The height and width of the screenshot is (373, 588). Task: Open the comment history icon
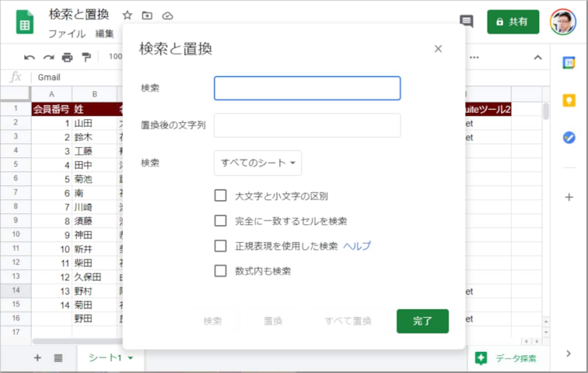[x=466, y=22]
